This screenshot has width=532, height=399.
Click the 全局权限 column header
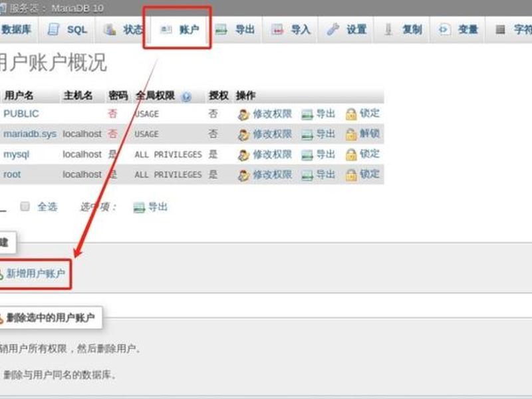[x=155, y=96]
